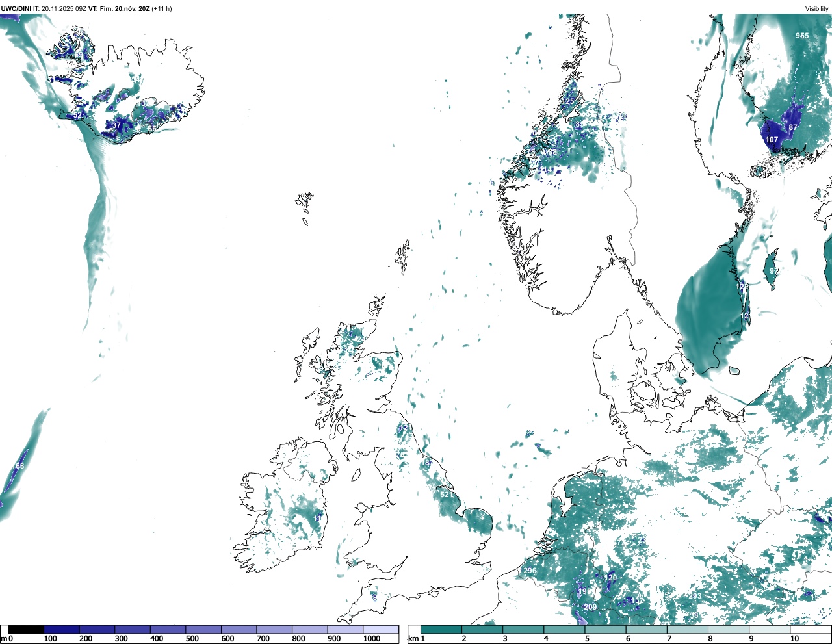This screenshot has height=644, width=832.
Task: Select the 3–4 km teal legend color
Action: 524,630
